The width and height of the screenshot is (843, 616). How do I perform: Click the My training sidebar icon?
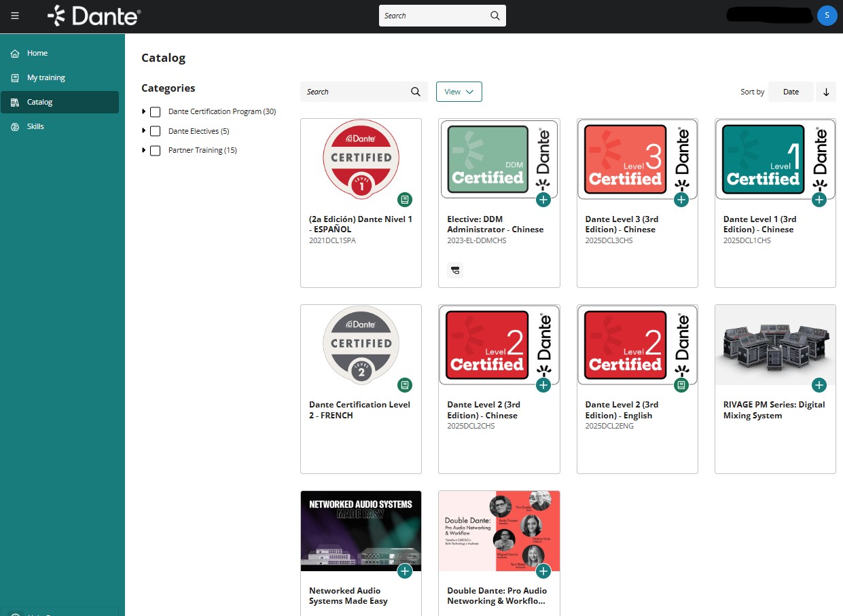click(15, 77)
